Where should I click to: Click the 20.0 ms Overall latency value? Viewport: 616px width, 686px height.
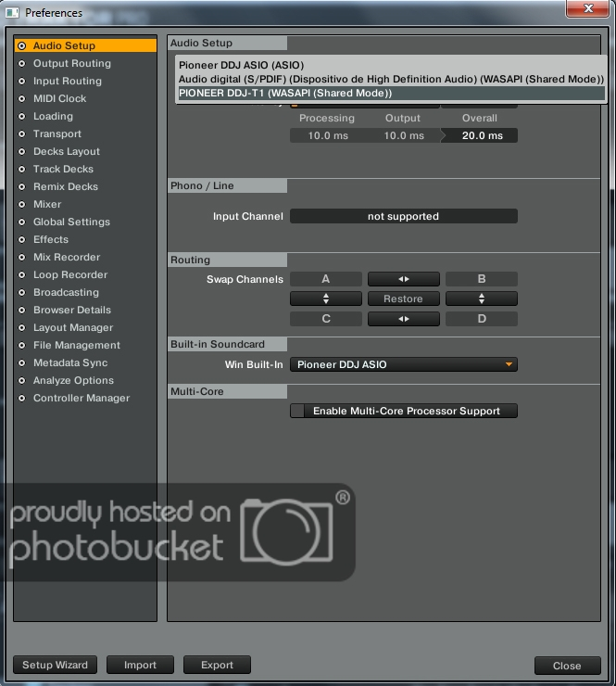click(x=483, y=135)
